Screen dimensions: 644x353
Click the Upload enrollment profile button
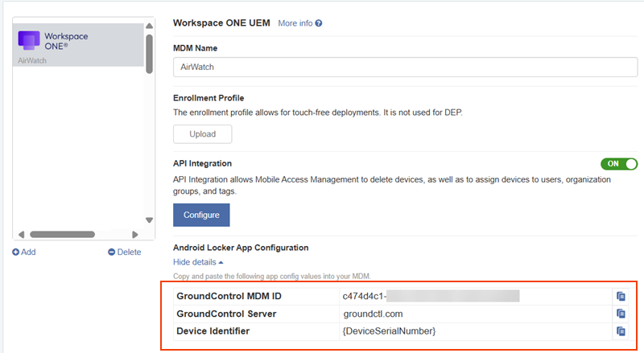click(x=203, y=134)
